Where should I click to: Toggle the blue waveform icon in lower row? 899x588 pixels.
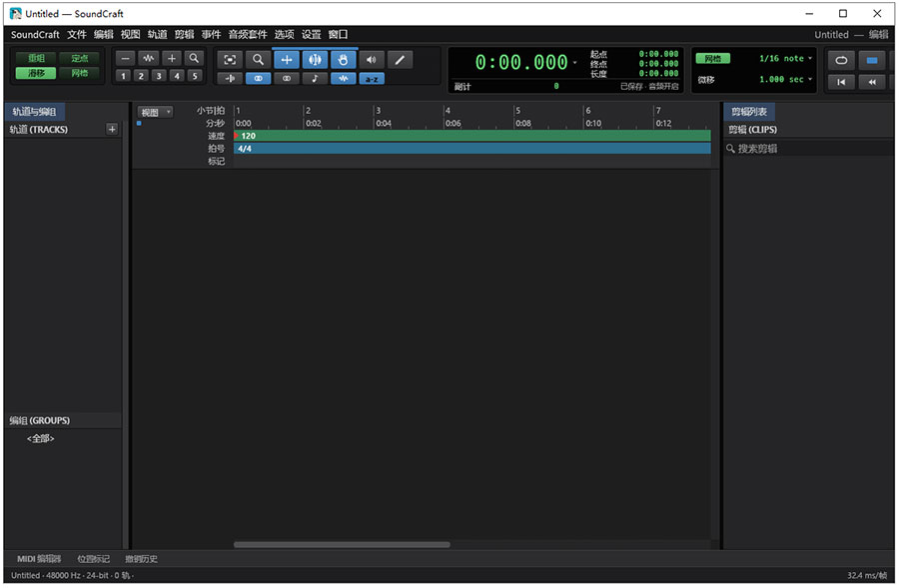coord(343,79)
